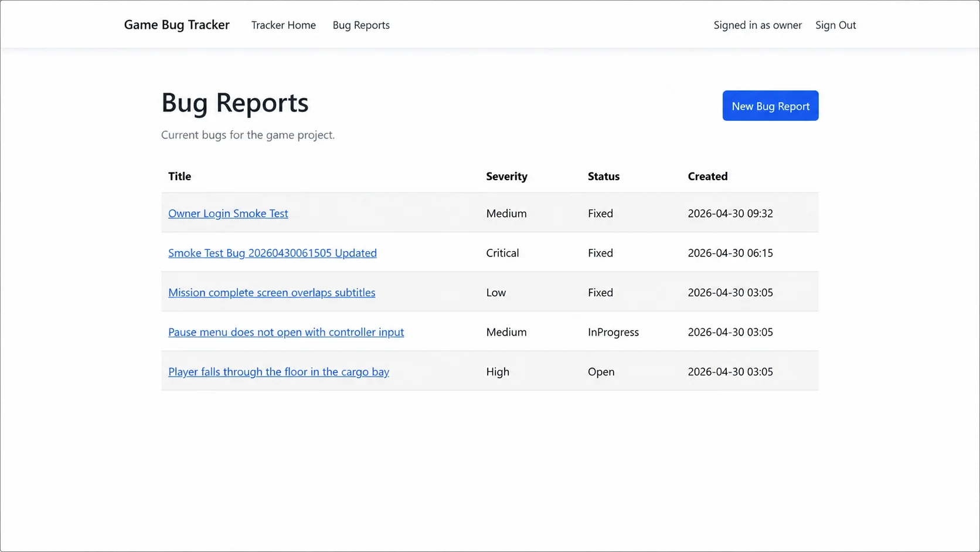Click Medium severity of Owner Login row
Image resolution: width=980 pixels, height=552 pixels.
(506, 214)
